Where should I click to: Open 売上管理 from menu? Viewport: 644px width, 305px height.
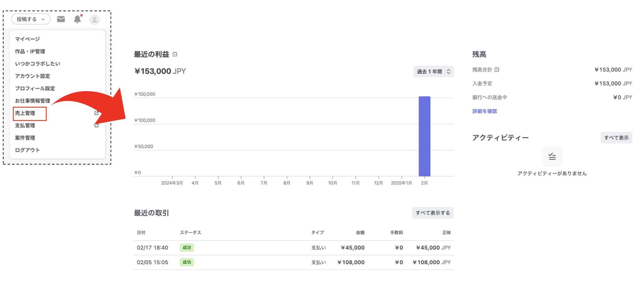pyautogui.click(x=25, y=113)
